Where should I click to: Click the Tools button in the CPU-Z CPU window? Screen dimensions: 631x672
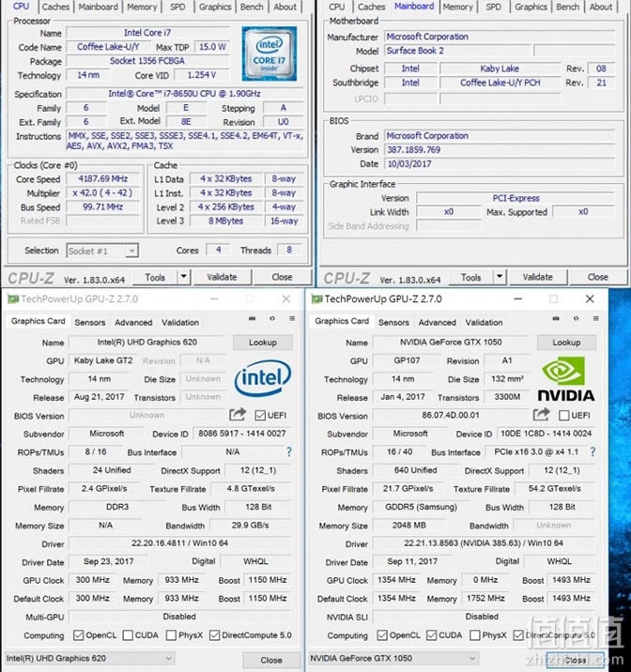pyautogui.click(x=155, y=277)
